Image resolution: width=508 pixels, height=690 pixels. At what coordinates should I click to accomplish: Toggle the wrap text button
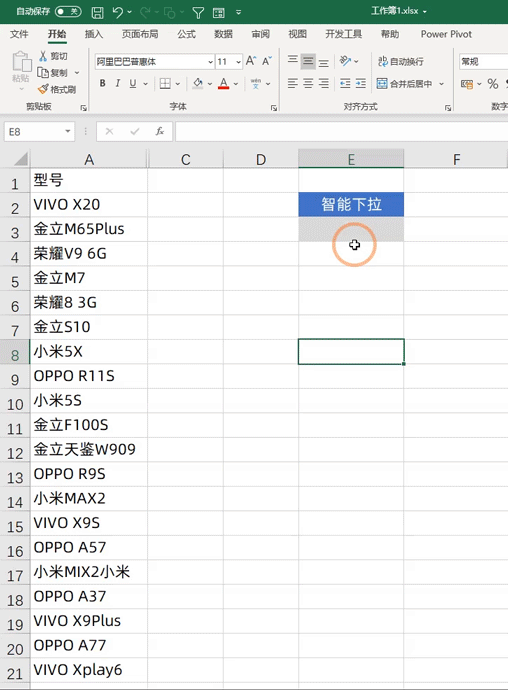pos(401,61)
